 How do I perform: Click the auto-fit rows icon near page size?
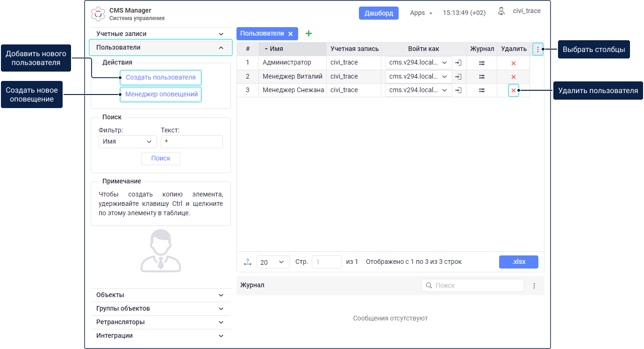click(x=248, y=262)
